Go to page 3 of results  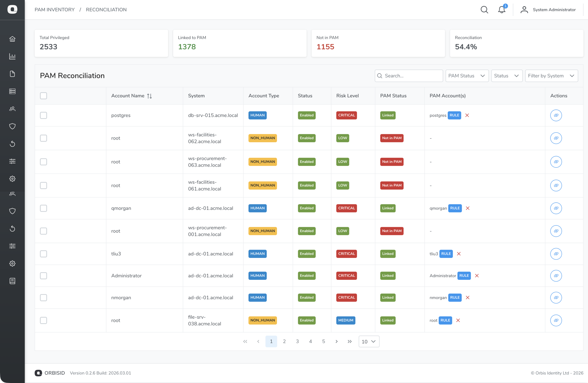click(x=297, y=342)
